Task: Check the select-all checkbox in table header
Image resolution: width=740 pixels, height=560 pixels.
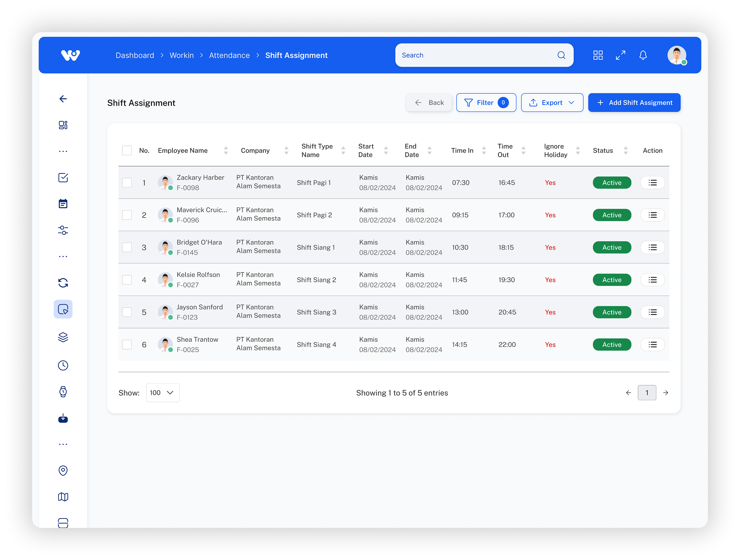Action: click(x=127, y=151)
